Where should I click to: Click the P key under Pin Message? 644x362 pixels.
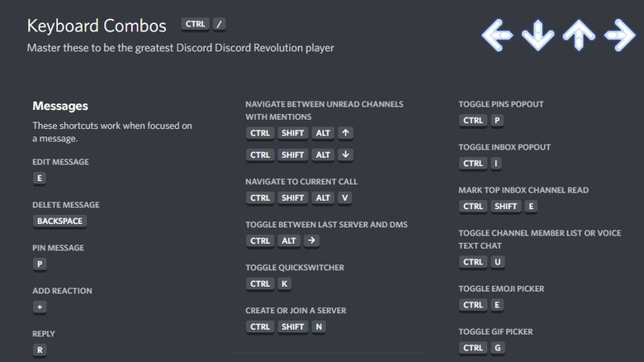40,264
